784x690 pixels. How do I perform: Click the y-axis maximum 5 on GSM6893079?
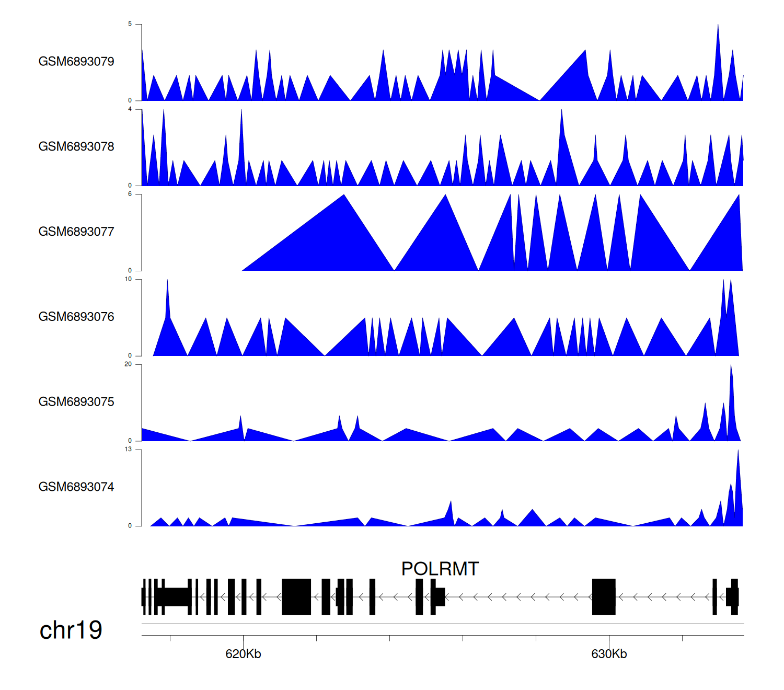tap(130, 24)
